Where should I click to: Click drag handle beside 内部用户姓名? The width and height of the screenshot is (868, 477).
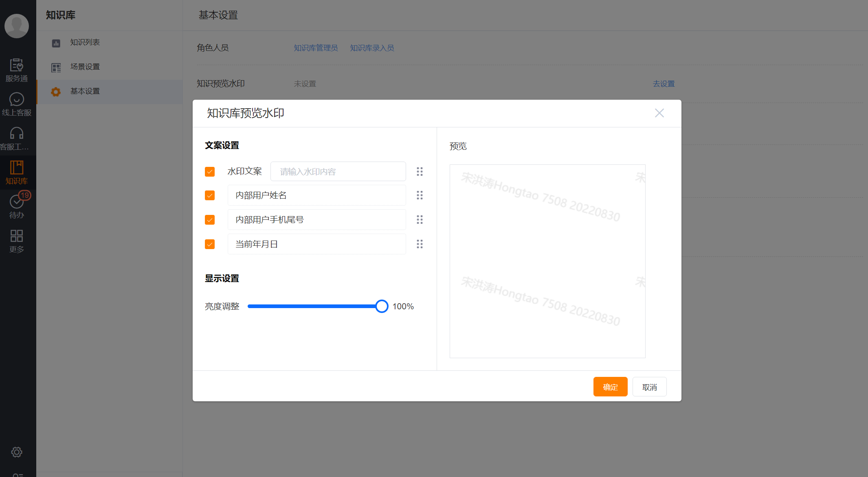(420, 195)
